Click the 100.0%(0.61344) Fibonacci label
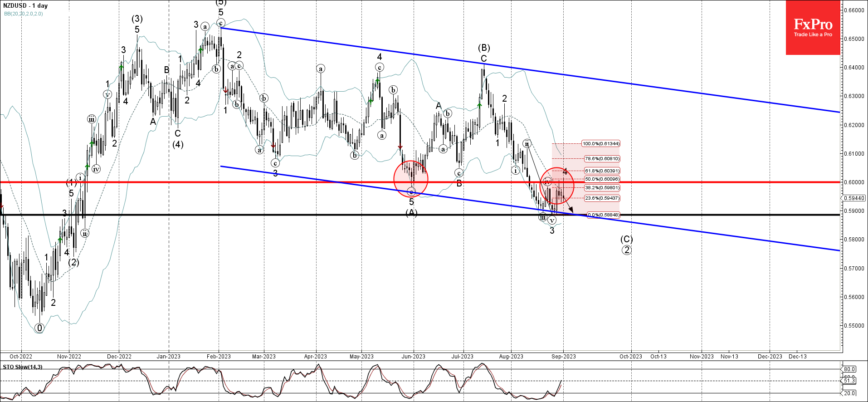The height and width of the screenshot is (402, 868). click(601, 144)
